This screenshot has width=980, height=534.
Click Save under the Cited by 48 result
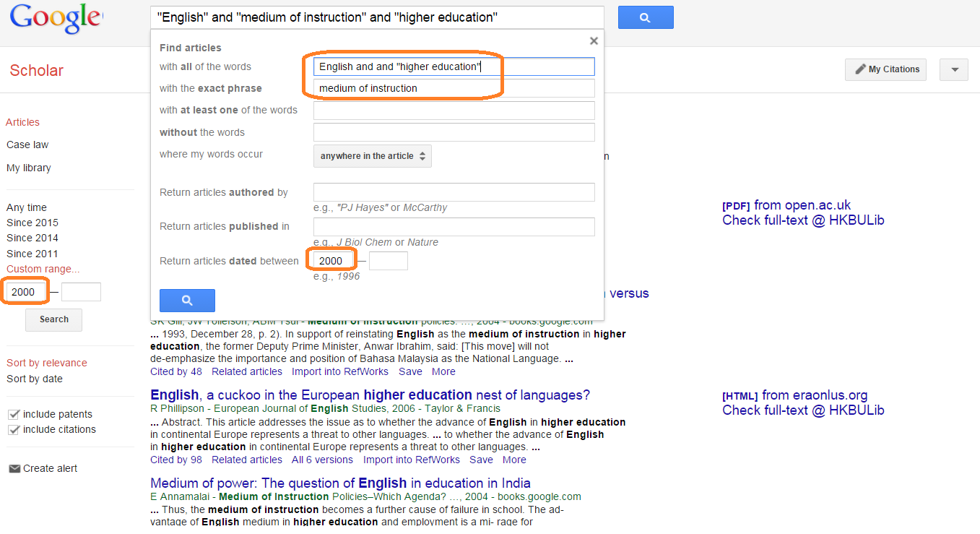pyautogui.click(x=410, y=371)
